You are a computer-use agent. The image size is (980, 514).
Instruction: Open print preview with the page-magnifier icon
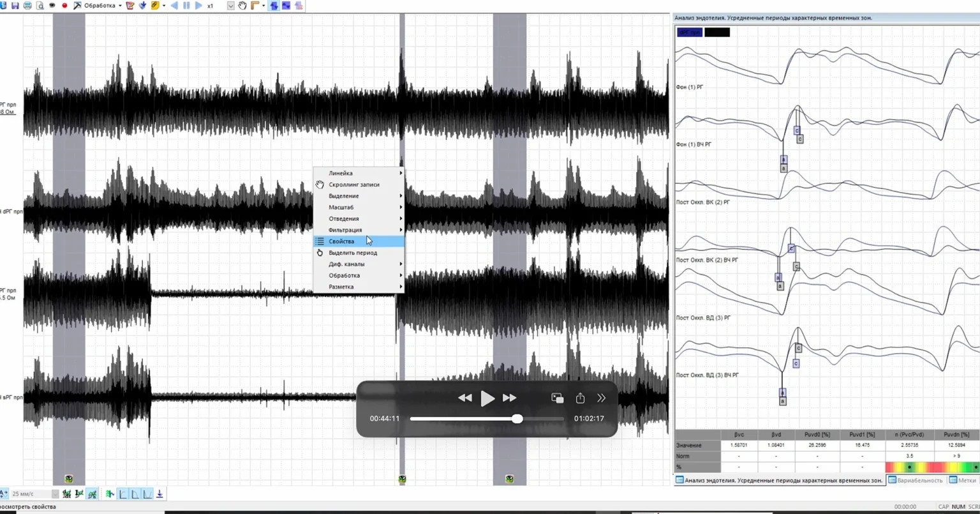click(x=40, y=6)
